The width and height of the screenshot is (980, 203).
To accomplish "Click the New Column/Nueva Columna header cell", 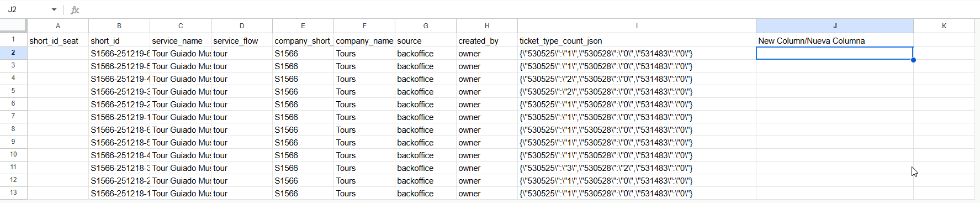I will click(x=835, y=40).
